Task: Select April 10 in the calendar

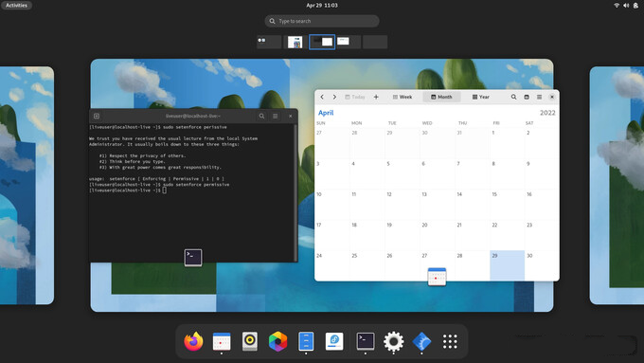Action: pos(331,205)
